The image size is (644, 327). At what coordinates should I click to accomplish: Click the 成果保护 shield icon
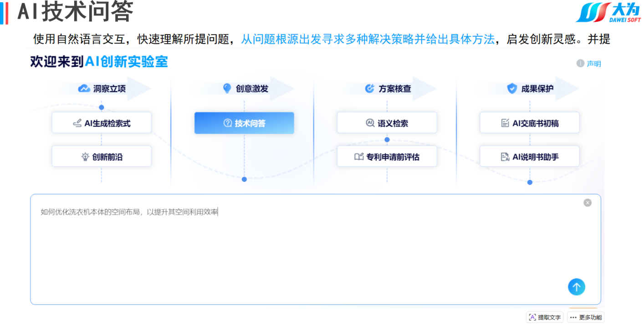click(x=512, y=89)
